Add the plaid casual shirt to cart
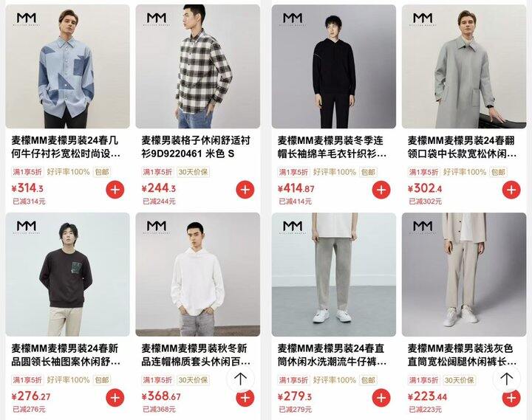The height and width of the screenshot is (420, 532). click(245, 190)
